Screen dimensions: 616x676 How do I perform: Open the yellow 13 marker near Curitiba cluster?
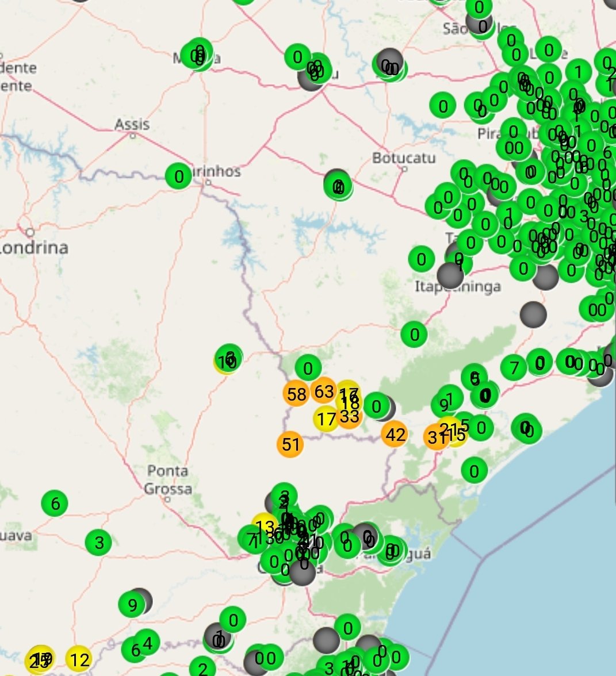click(x=264, y=526)
